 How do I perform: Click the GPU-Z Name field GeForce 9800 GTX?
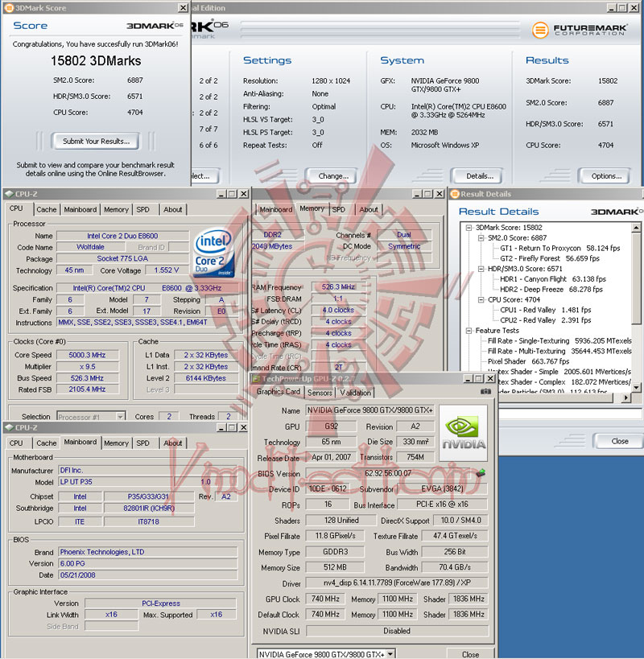[x=370, y=410]
